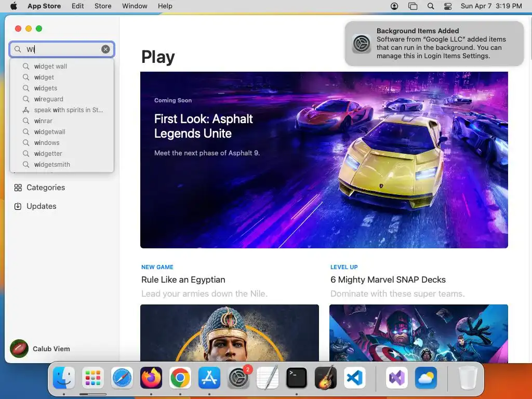Screen dimensions: 532x399
Task: Open 'Rule Like an Egyptian' story
Action: click(183, 280)
